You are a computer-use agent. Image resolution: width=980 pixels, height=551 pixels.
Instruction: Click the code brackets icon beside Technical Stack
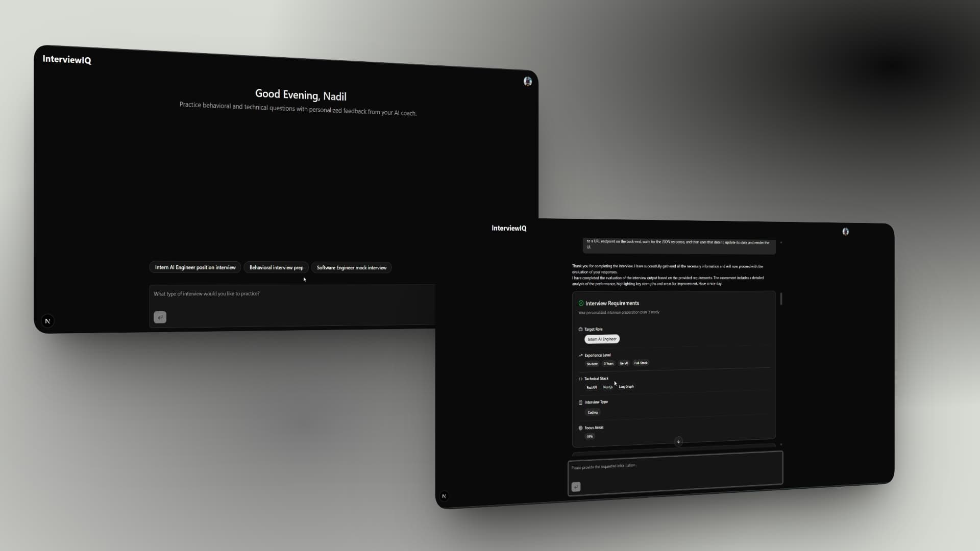(580, 379)
